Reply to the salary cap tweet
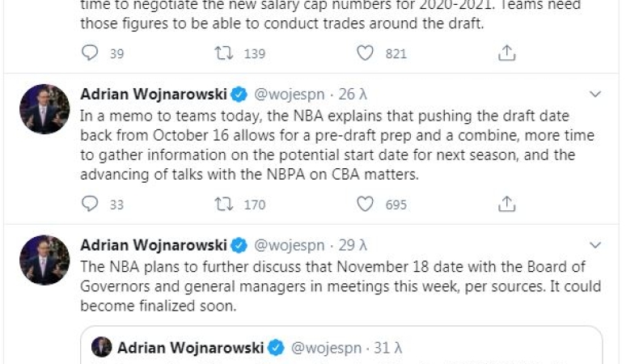The height and width of the screenshot is (364, 639). coord(90,53)
